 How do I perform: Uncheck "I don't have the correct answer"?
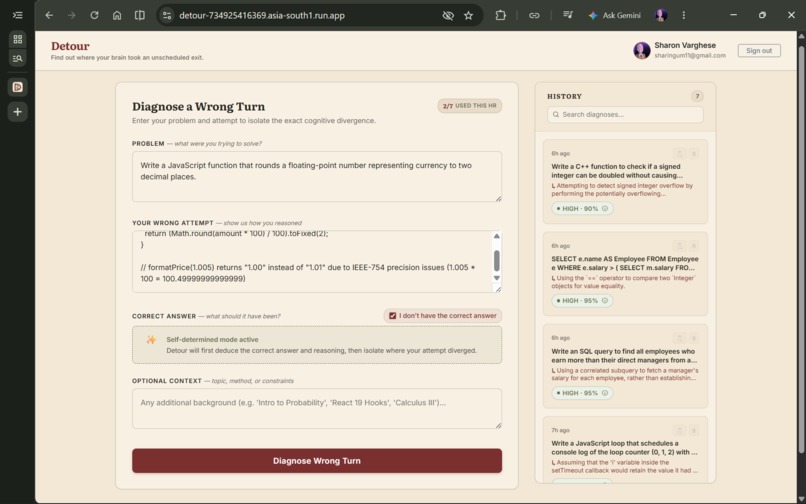pyautogui.click(x=393, y=316)
